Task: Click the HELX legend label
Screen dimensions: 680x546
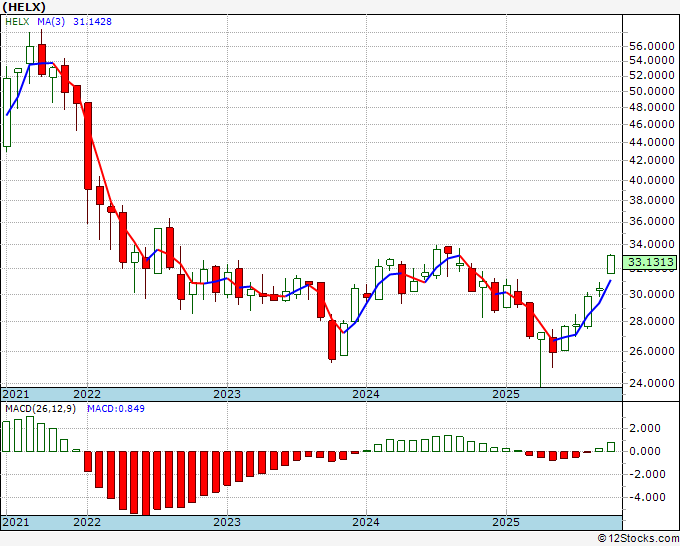Action: pos(17,22)
